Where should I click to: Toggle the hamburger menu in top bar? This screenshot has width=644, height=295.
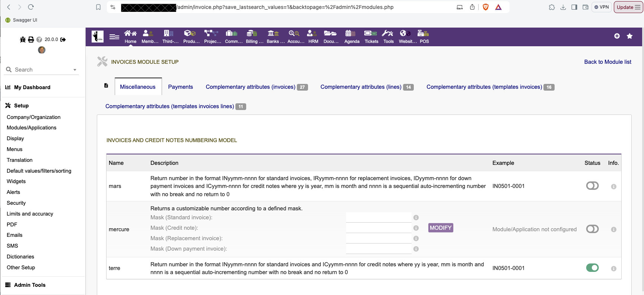[114, 37]
